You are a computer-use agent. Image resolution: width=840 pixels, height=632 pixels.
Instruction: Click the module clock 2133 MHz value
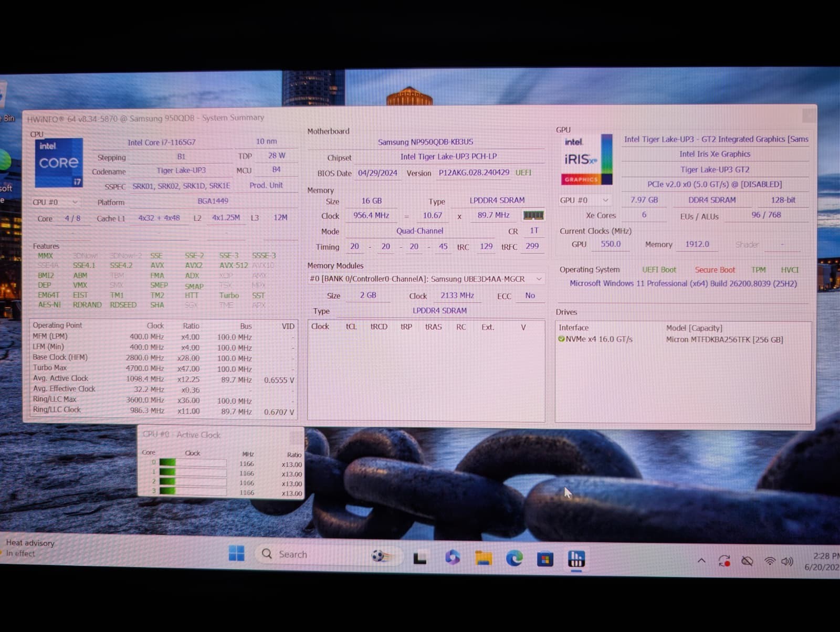(x=457, y=295)
